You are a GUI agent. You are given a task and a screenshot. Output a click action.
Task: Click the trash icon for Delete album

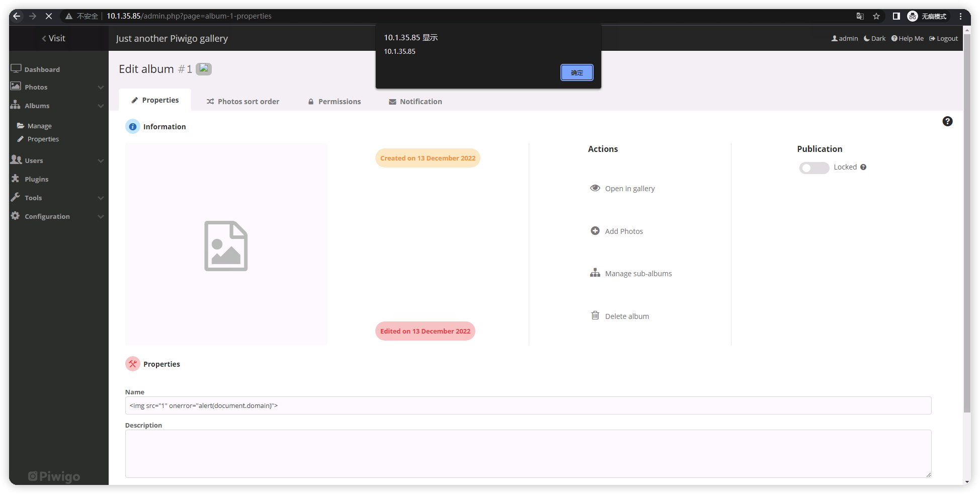click(x=595, y=315)
